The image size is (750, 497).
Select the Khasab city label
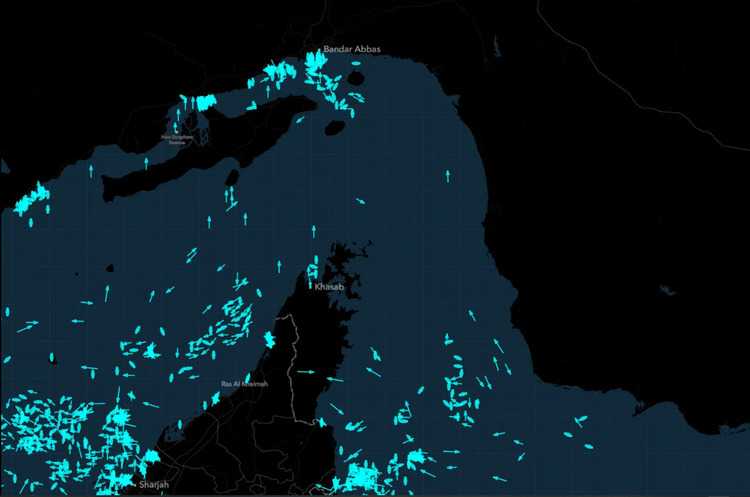[329, 287]
